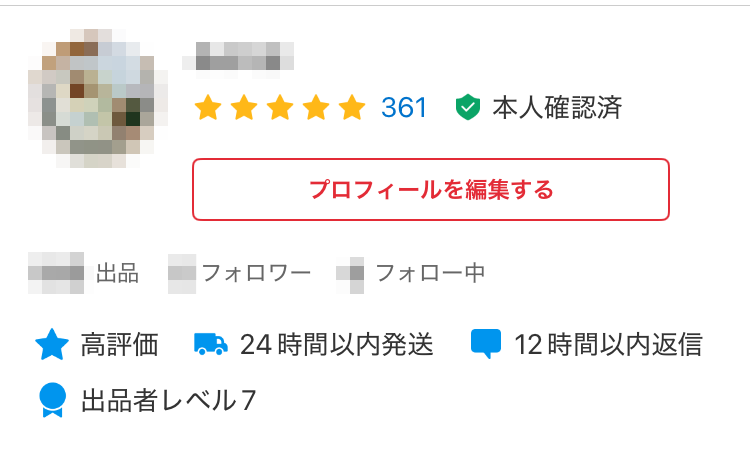
Task: Click the 出品者レベル7 badge text
Action: 168,400
